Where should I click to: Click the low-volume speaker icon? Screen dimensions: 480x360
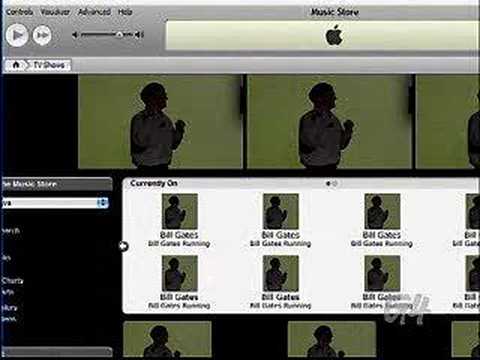[x=75, y=35]
